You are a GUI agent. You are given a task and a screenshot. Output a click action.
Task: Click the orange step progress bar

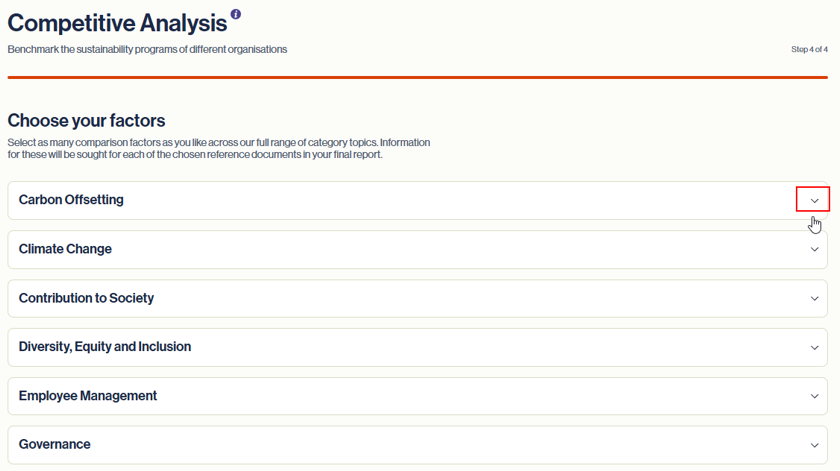tap(418, 78)
